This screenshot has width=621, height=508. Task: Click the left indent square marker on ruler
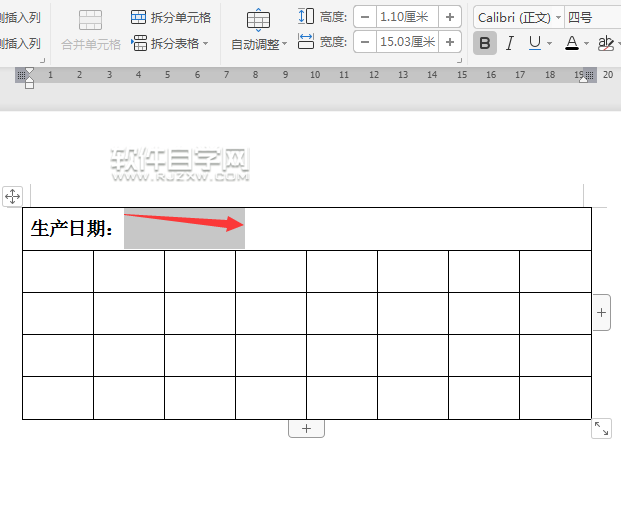pos(29,86)
